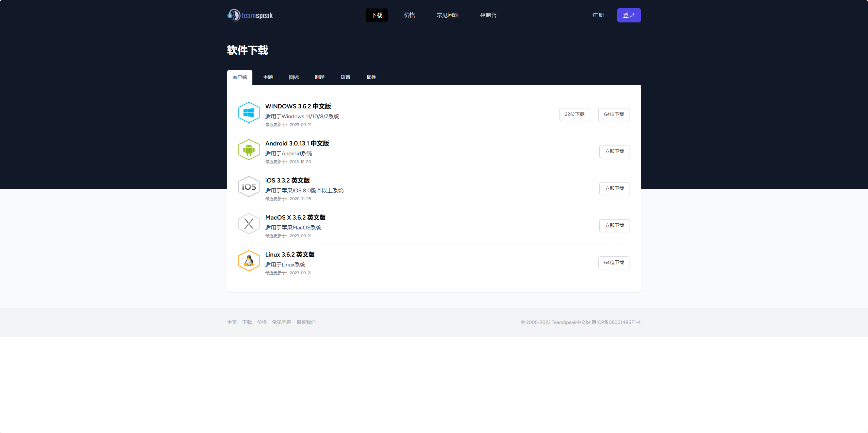Screen dimensions: 868x433
Task: Click the iOS update date 2020-11-25
Action: pyautogui.click(x=300, y=199)
